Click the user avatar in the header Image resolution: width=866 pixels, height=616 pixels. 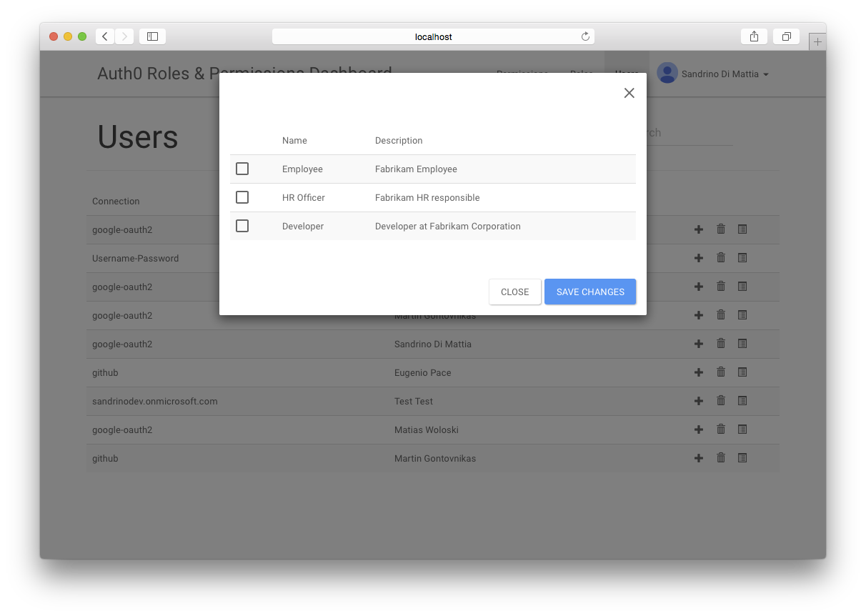click(667, 74)
